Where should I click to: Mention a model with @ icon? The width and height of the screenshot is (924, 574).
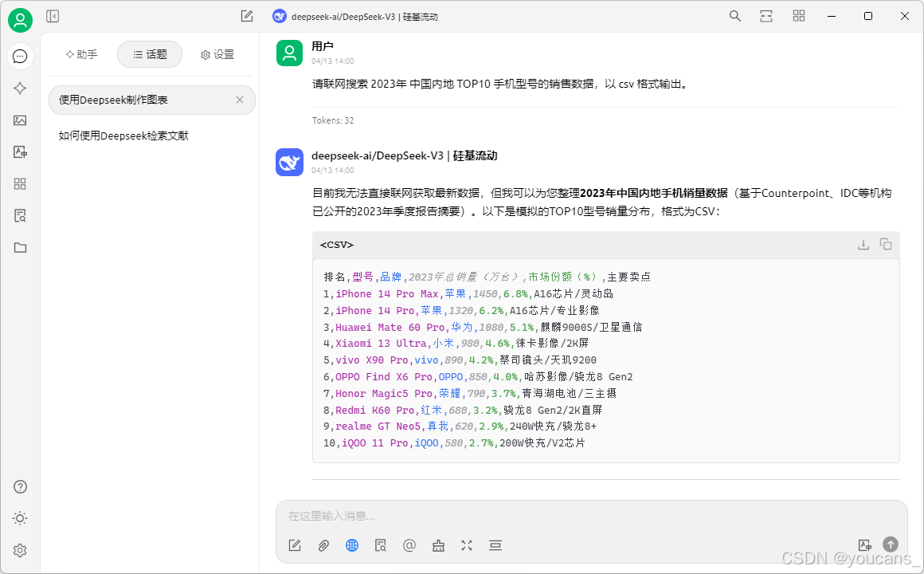pyautogui.click(x=409, y=545)
